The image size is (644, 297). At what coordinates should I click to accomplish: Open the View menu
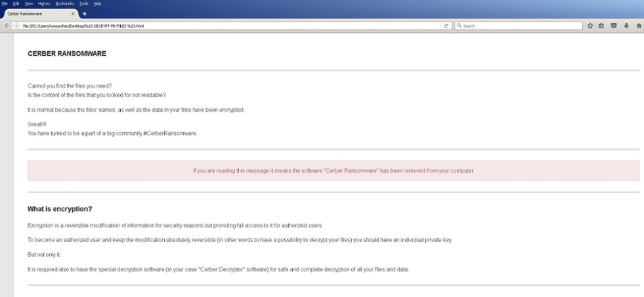[29, 3]
